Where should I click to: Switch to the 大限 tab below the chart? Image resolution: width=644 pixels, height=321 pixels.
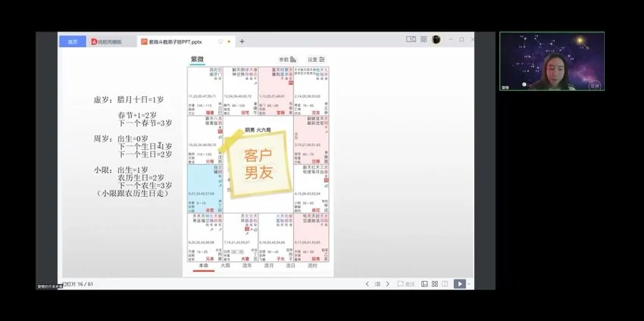tap(225, 266)
